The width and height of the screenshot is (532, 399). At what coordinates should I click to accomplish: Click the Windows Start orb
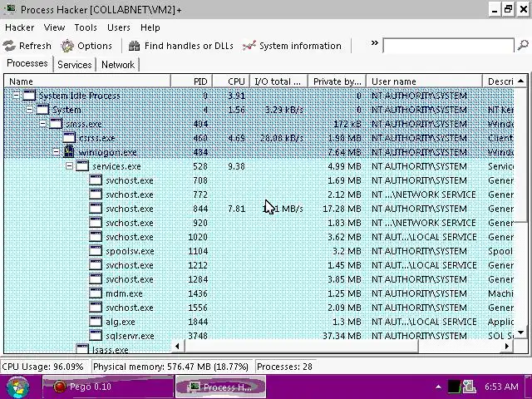(x=17, y=387)
